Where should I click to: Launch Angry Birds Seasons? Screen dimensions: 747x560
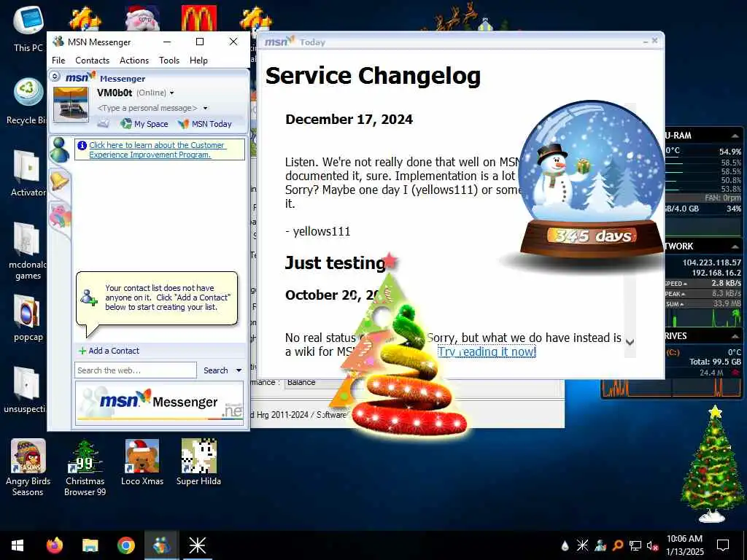coord(28,467)
